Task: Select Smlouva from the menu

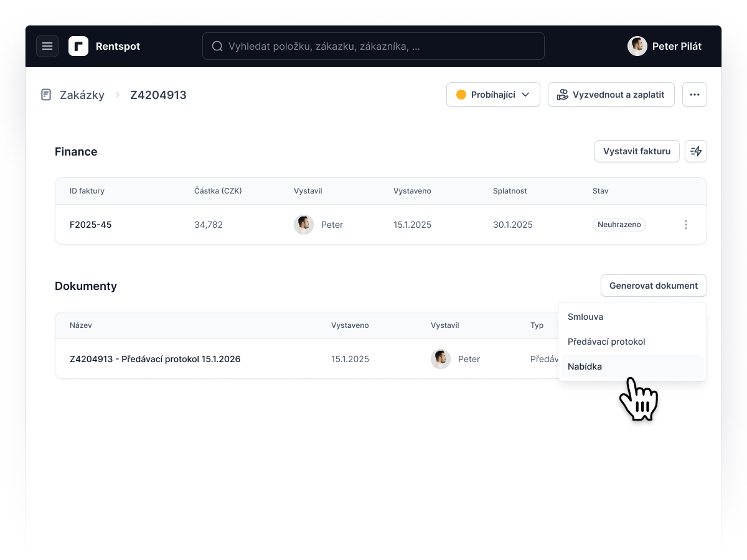Action: 632,317
